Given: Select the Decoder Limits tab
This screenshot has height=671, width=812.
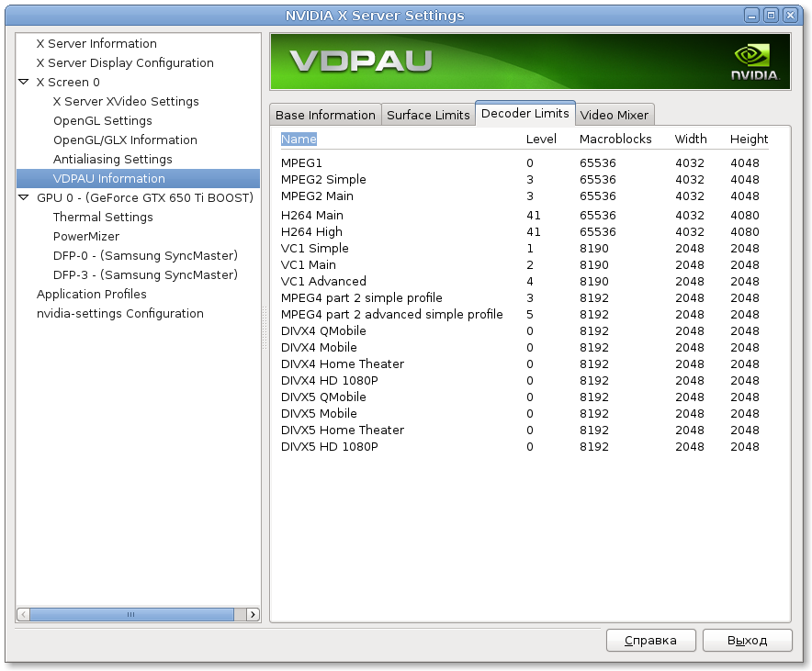Looking at the screenshot, I should coord(525,113).
